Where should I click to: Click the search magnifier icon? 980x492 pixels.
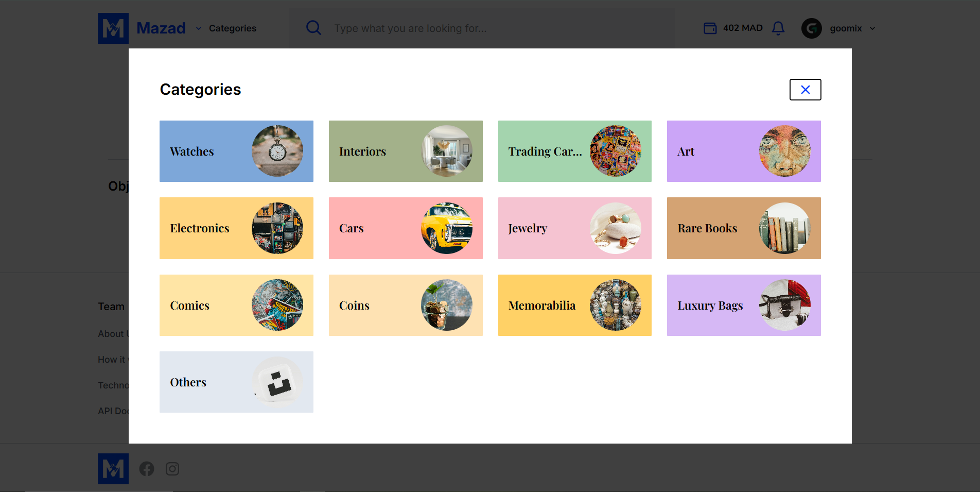(313, 28)
